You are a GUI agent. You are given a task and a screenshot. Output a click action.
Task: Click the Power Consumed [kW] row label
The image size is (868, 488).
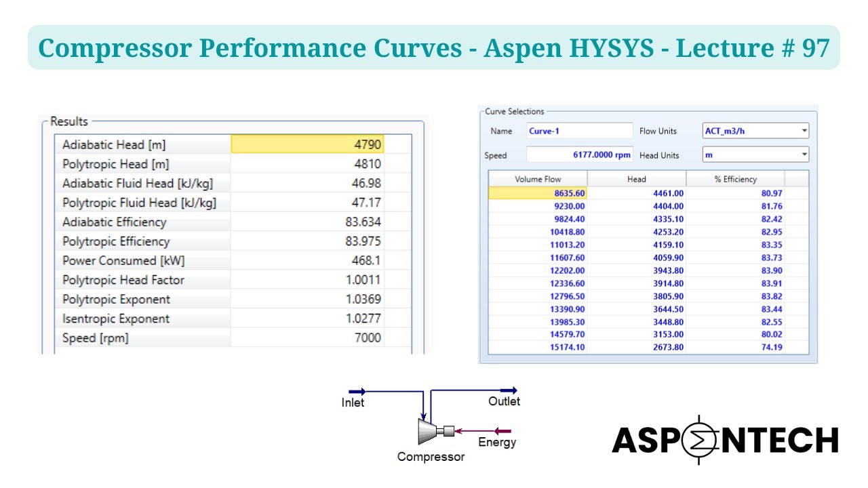[x=123, y=260]
